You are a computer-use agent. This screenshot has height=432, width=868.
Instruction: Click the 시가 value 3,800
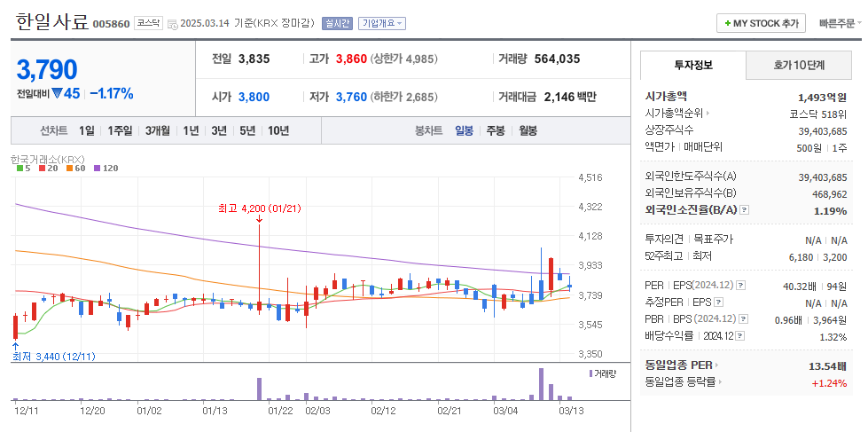[254, 97]
